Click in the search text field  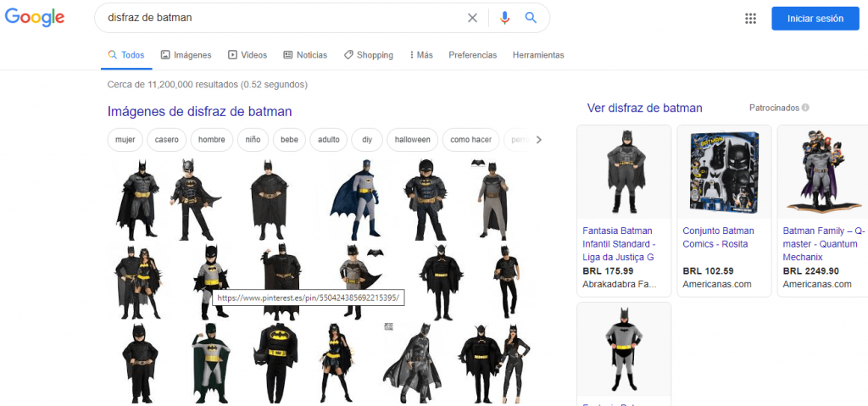click(x=280, y=18)
